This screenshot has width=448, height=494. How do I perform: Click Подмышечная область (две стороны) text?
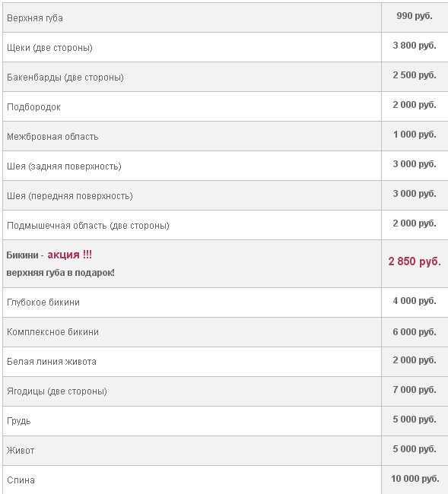point(88,225)
